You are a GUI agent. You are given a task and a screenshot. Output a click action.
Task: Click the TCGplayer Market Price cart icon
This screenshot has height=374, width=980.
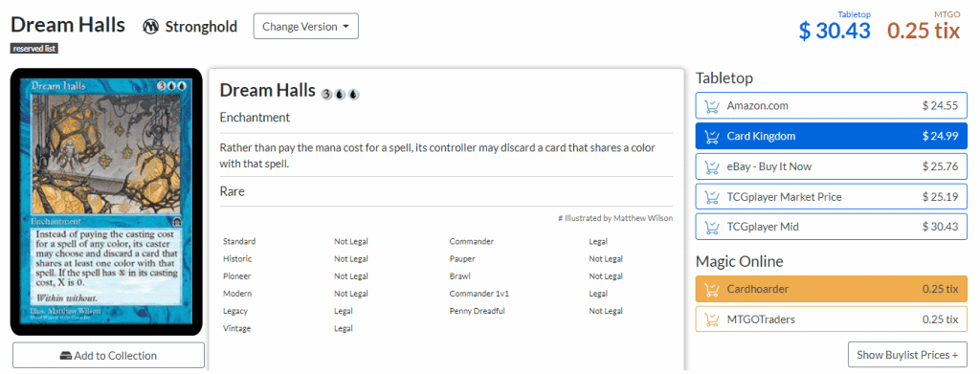coord(711,197)
